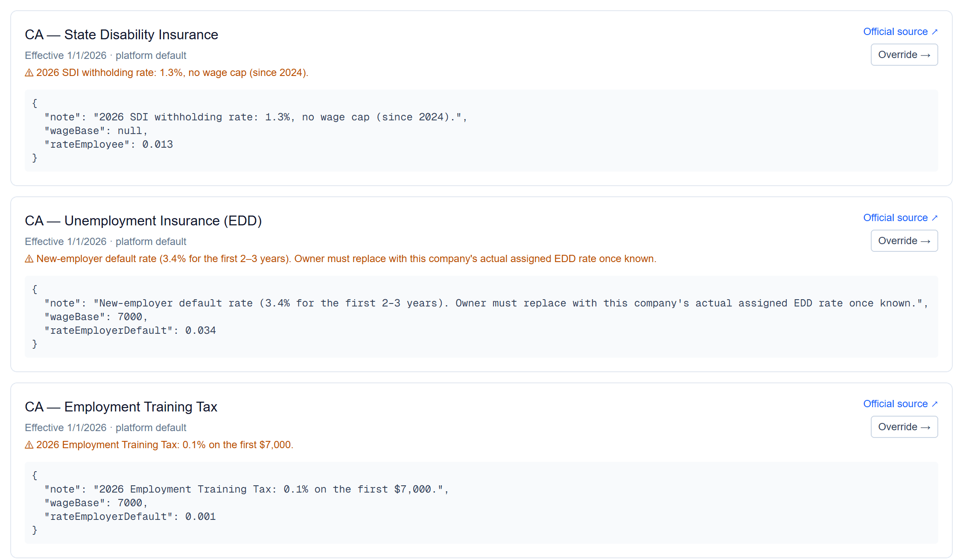Click the effective date text under Employment Training Tax
Screen dimensions: 963x560
[x=105, y=428]
